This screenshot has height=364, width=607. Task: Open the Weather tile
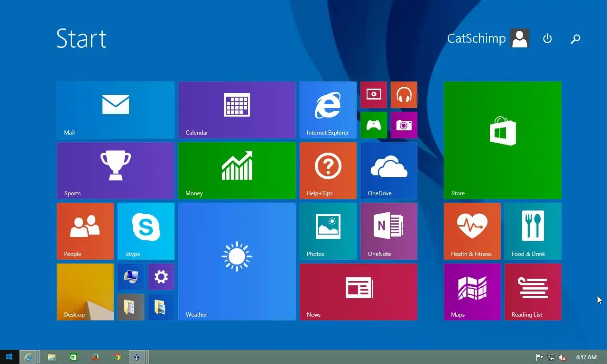pyautogui.click(x=237, y=262)
